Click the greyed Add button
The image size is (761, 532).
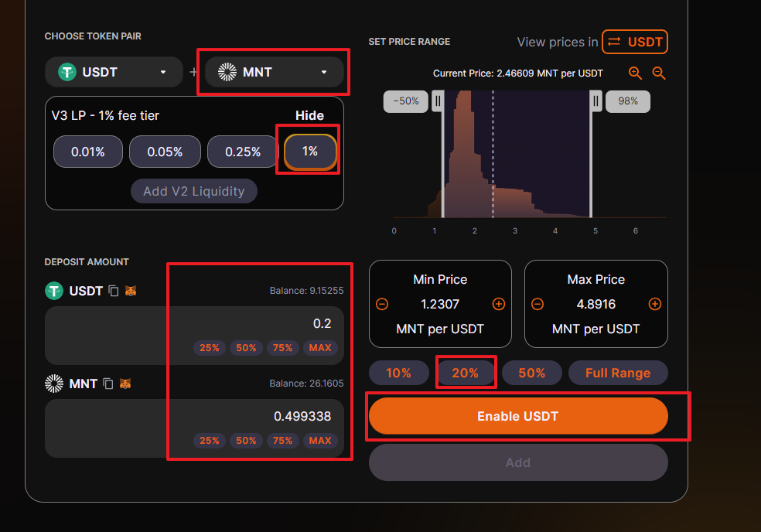518,462
